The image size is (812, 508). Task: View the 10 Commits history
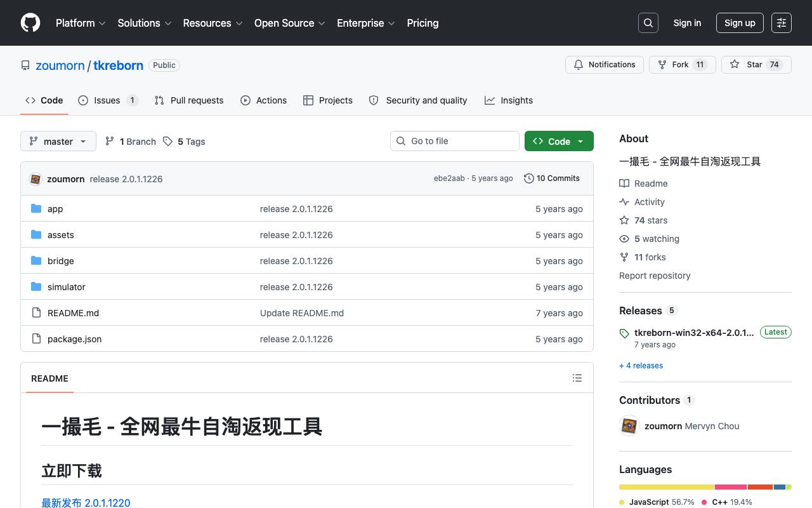[552, 178]
